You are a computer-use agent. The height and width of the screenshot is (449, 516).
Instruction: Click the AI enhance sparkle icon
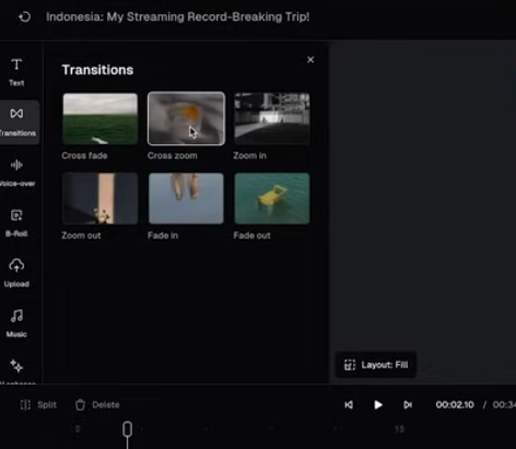[16, 366]
